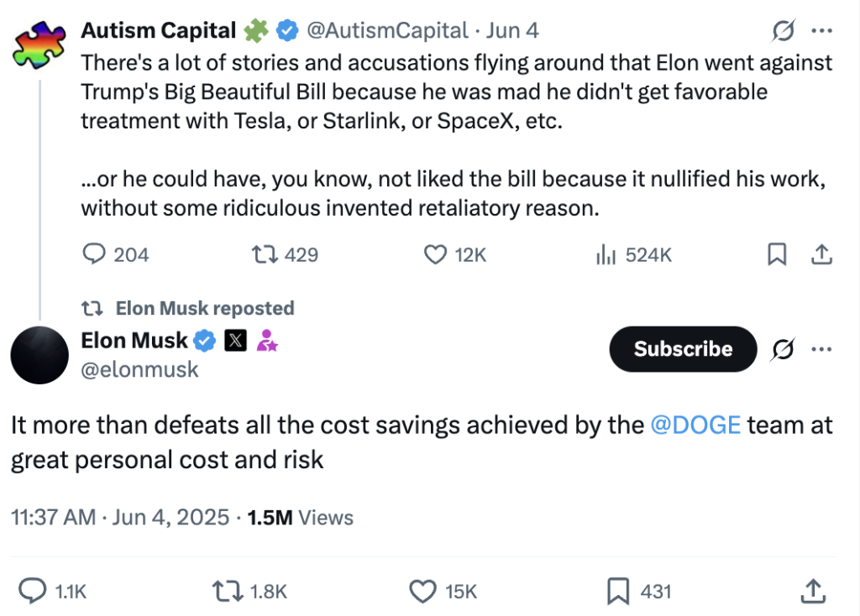This screenshot has width=860, height=616.
Task: Open more options on Autism Capital post
Action: (x=821, y=32)
